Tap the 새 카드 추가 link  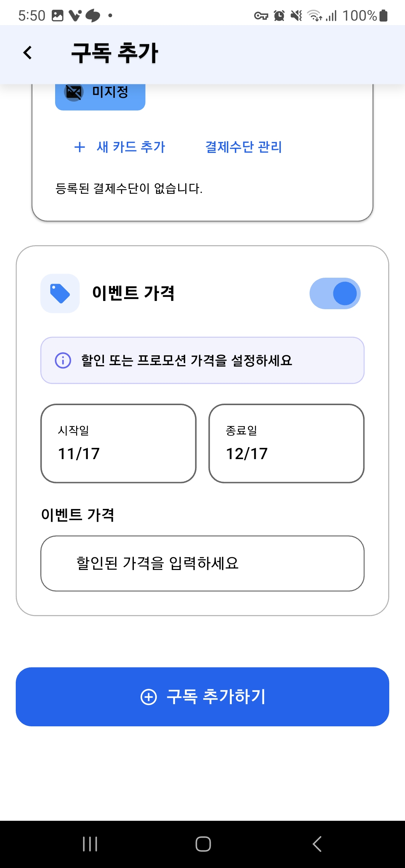click(130, 147)
